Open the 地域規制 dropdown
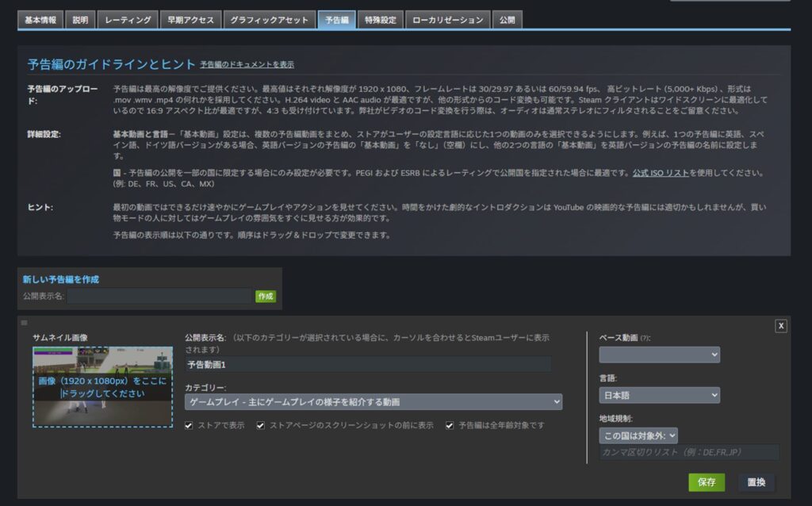The width and height of the screenshot is (812, 506). (x=638, y=435)
